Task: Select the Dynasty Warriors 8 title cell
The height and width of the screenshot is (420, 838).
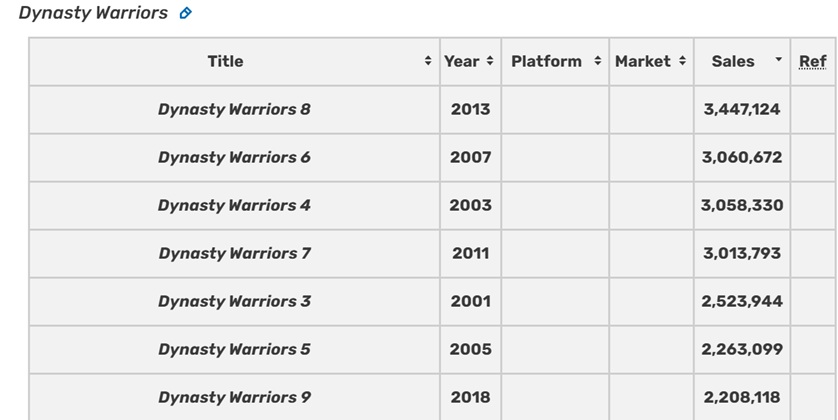Action: point(234,110)
